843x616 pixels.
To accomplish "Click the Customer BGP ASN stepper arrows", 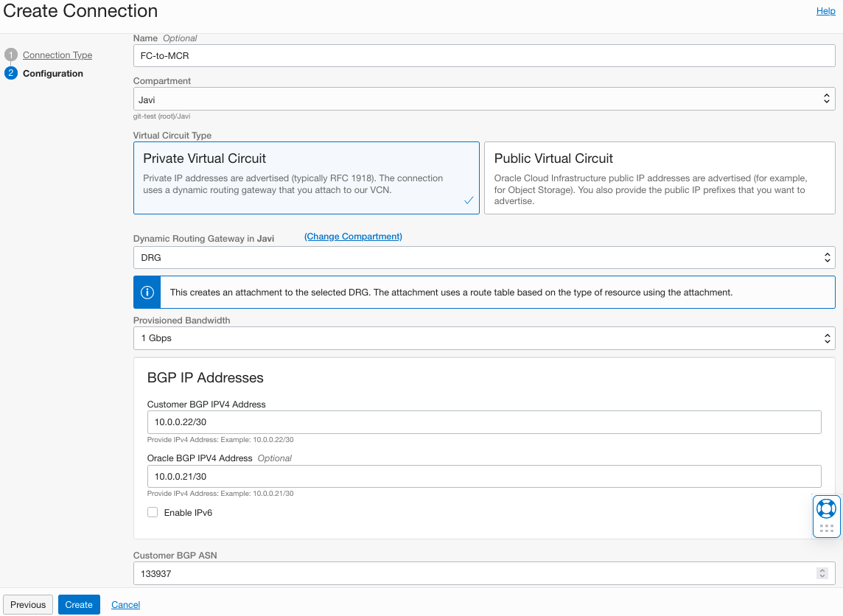I will click(x=822, y=573).
